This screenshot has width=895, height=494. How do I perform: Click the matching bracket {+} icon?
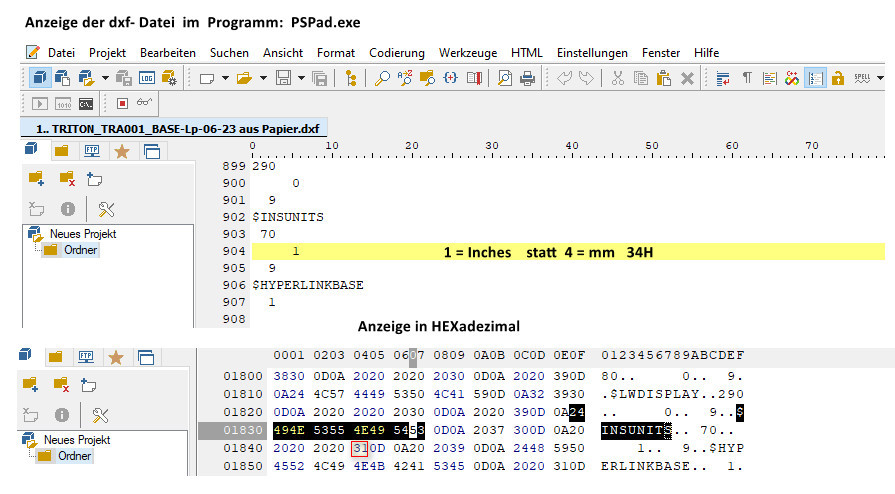click(450, 78)
